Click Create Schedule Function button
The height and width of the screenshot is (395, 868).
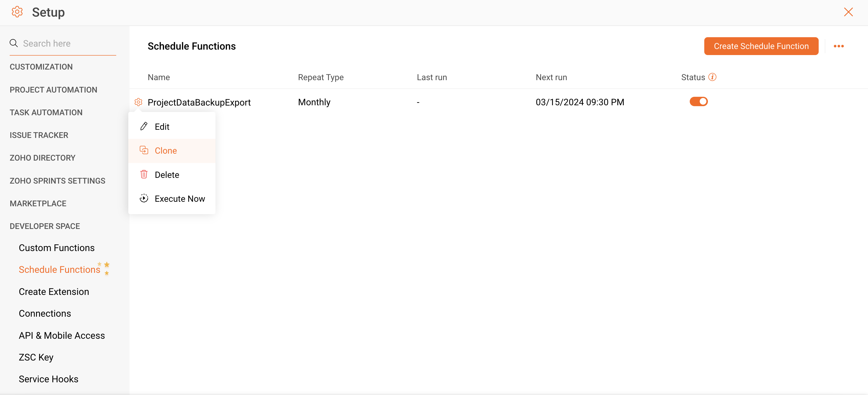tap(761, 46)
